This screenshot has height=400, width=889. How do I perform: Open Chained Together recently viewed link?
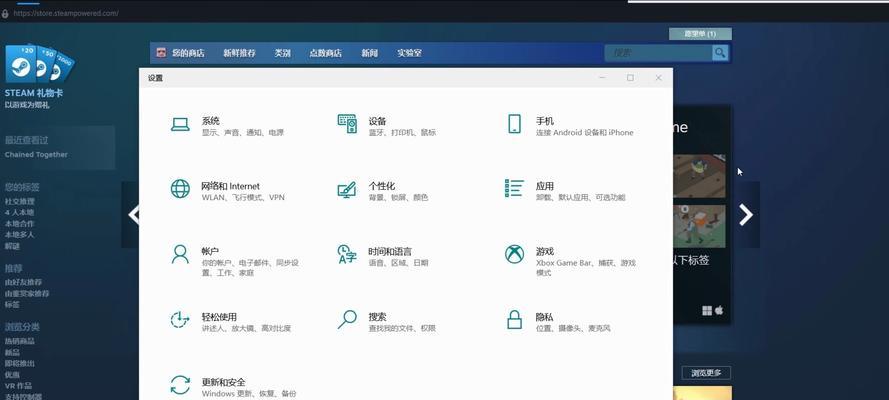point(36,155)
